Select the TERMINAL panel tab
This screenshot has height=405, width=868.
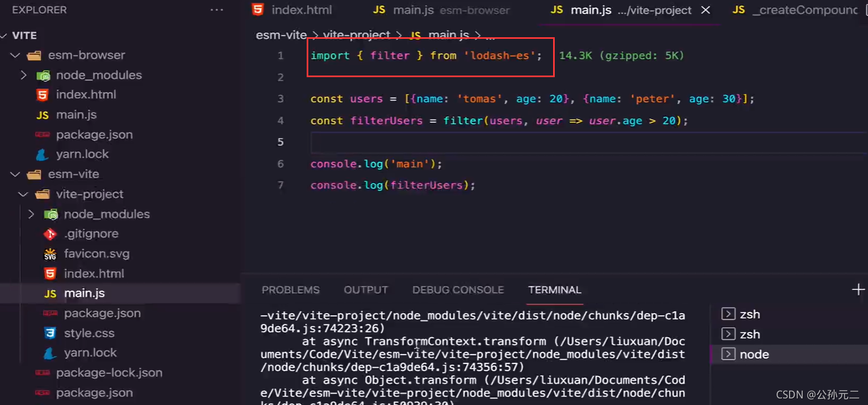pos(555,290)
